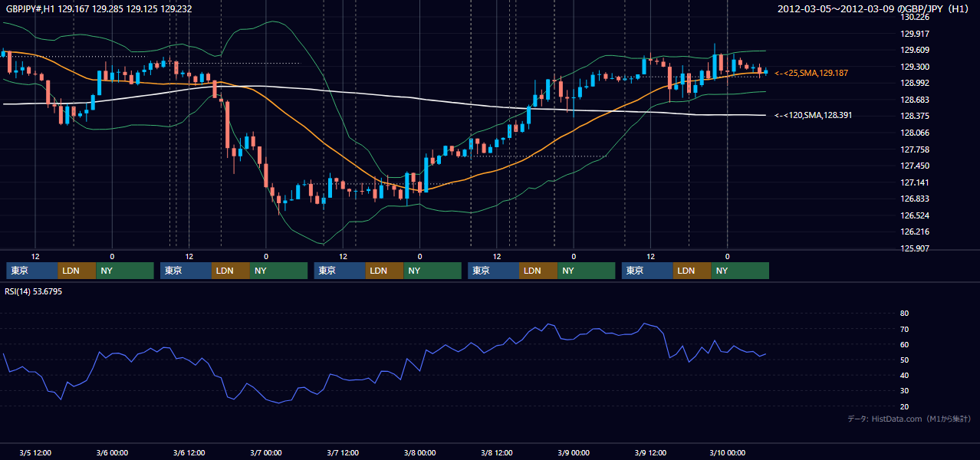Click price axis value 130.226

tap(914, 17)
